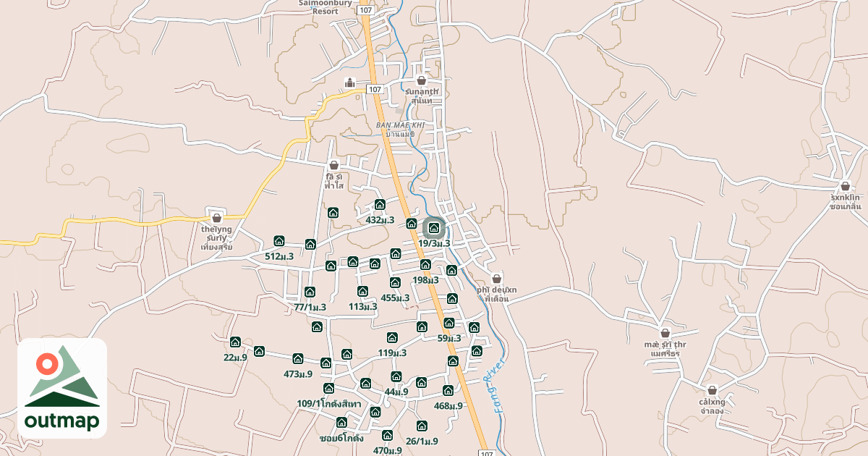
Task: Click the พี่เดือน shop basket icon
Action: click(497, 279)
